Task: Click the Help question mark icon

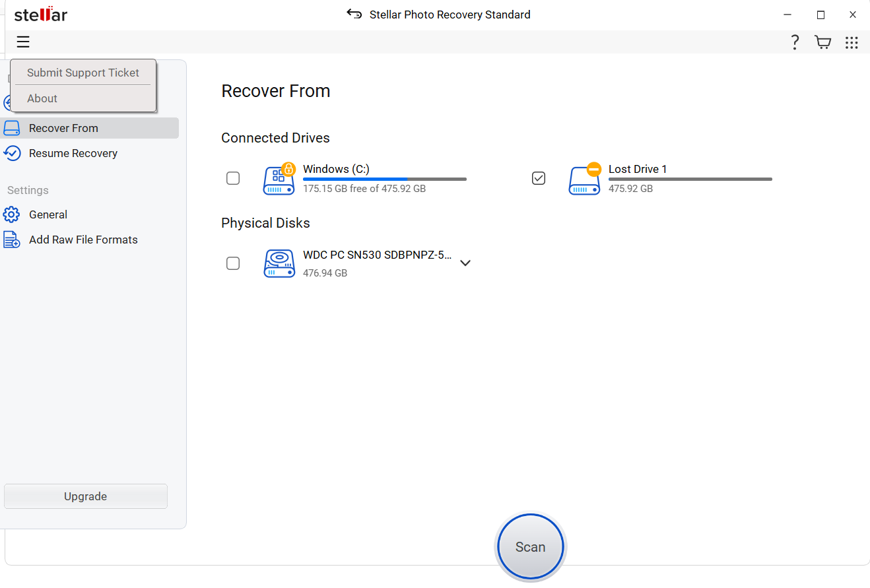Action: pyautogui.click(x=795, y=42)
